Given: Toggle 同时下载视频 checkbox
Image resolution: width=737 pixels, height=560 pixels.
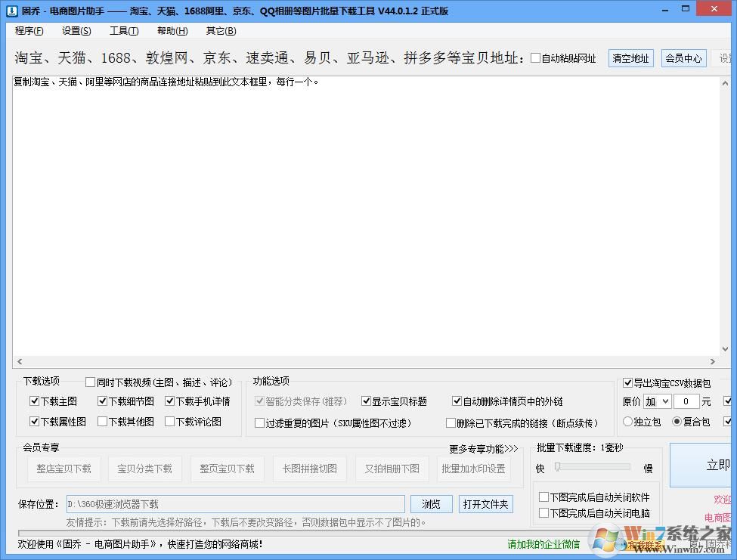Looking at the screenshot, I should [91, 382].
